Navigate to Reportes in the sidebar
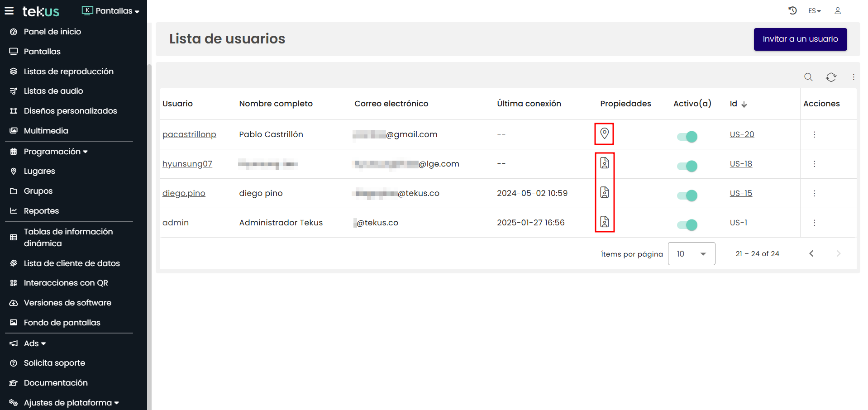868x410 pixels. pos(41,211)
